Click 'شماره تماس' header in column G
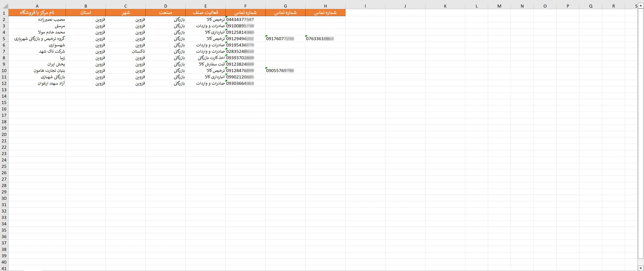The image size is (644, 271). [285, 13]
